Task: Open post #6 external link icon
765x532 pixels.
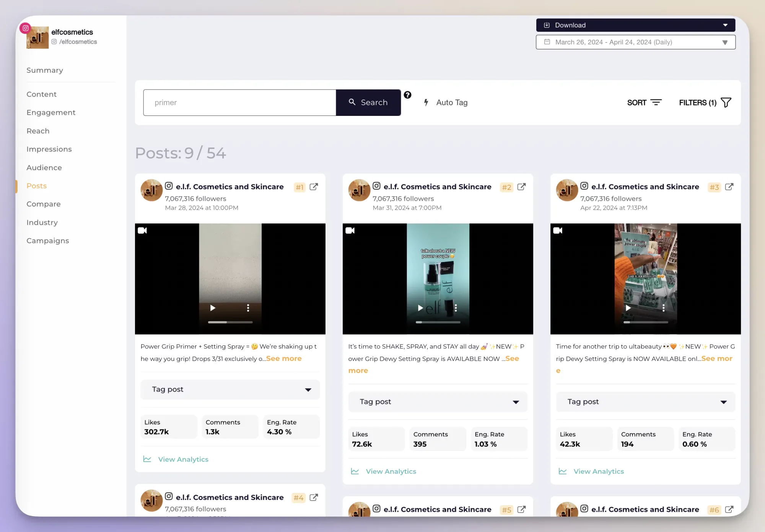Action: click(x=729, y=510)
